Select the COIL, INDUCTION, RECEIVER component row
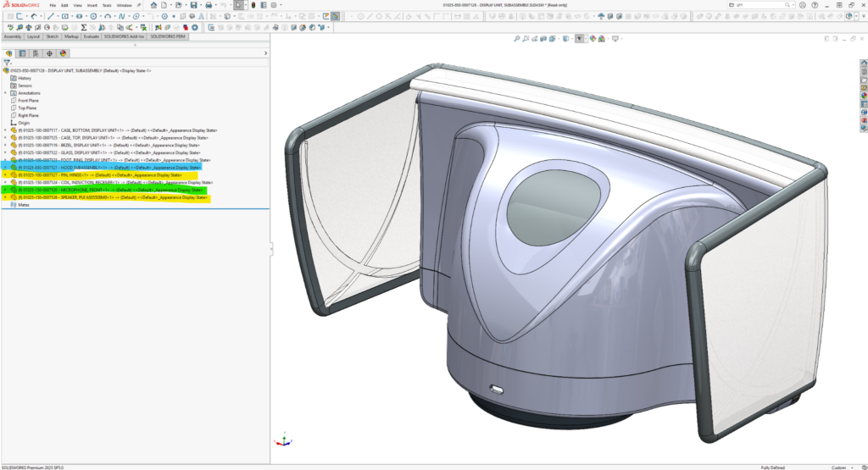 pyautogui.click(x=112, y=182)
